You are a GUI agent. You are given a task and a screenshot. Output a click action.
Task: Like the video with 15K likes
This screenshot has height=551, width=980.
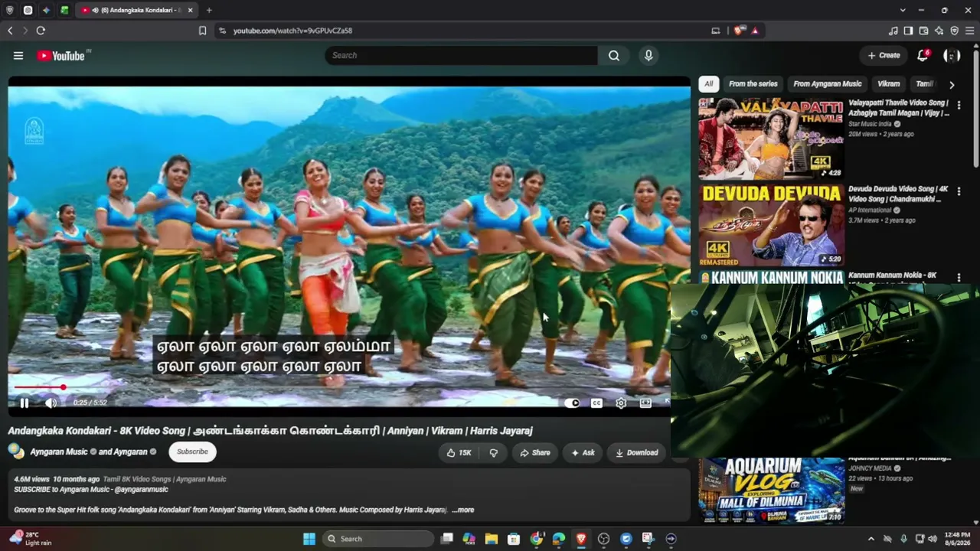[x=459, y=452]
